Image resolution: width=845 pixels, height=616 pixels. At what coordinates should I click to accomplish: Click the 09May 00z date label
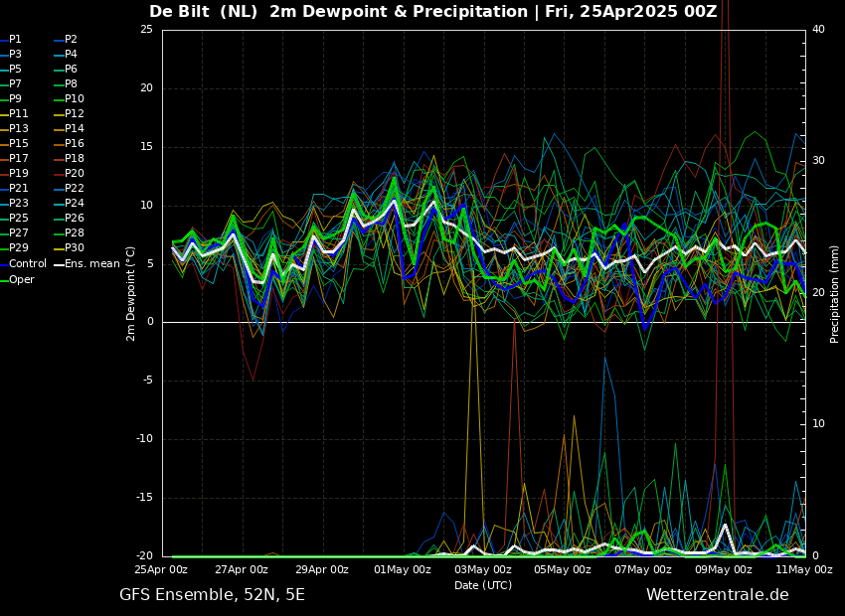click(724, 569)
